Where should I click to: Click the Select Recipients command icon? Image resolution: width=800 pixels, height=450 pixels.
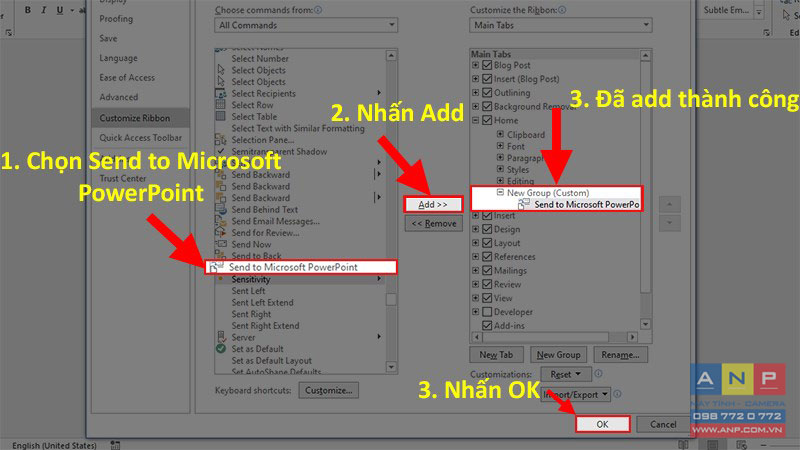(x=220, y=93)
